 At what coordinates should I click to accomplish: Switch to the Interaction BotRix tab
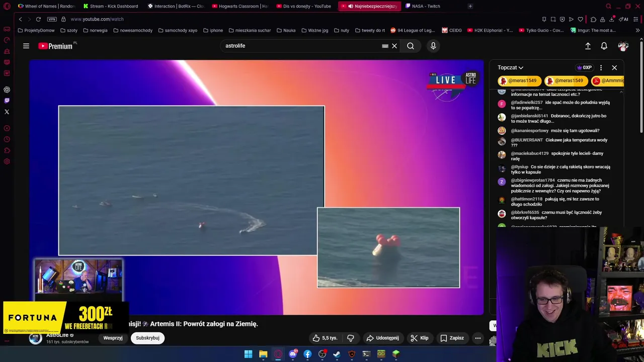pos(176,6)
